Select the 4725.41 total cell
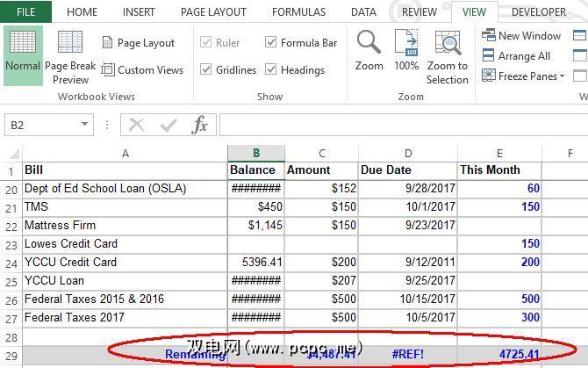The width and height of the screenshot is (588, 368). [499, 354]
